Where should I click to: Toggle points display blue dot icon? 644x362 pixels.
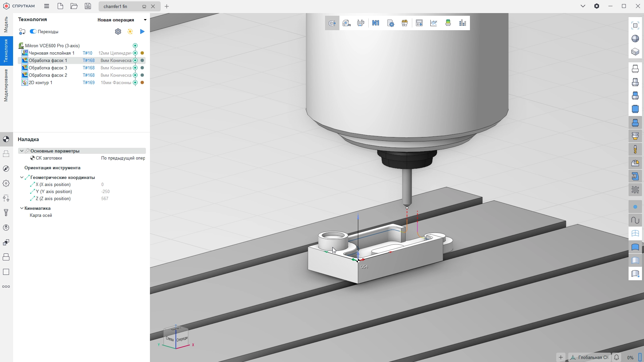click(635, 207)
